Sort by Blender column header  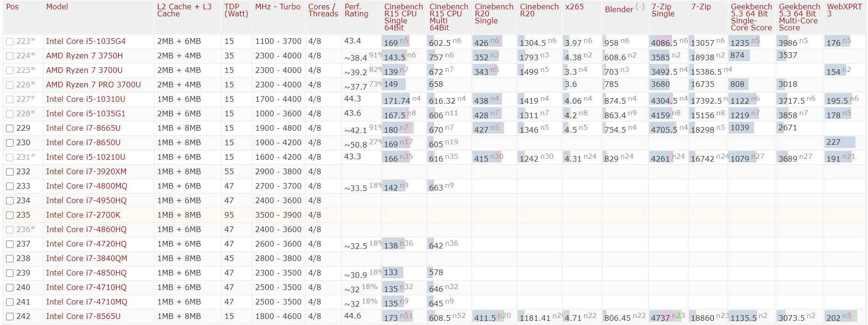(x=619, y=9)
